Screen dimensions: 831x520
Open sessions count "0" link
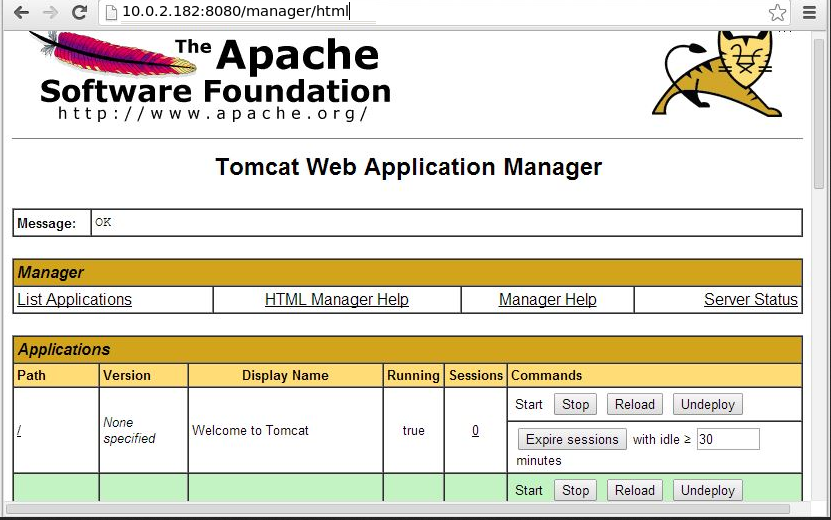click(475, 430)
